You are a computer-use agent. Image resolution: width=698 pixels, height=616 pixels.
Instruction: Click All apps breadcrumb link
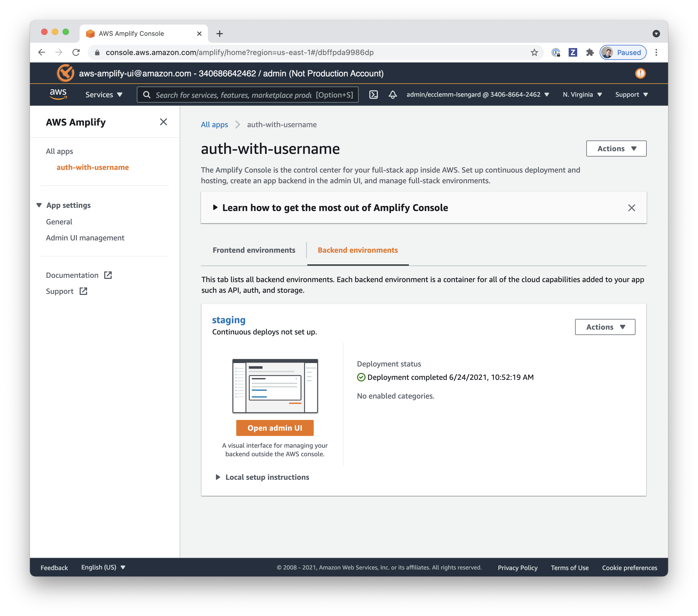click(x=214, y=124)
